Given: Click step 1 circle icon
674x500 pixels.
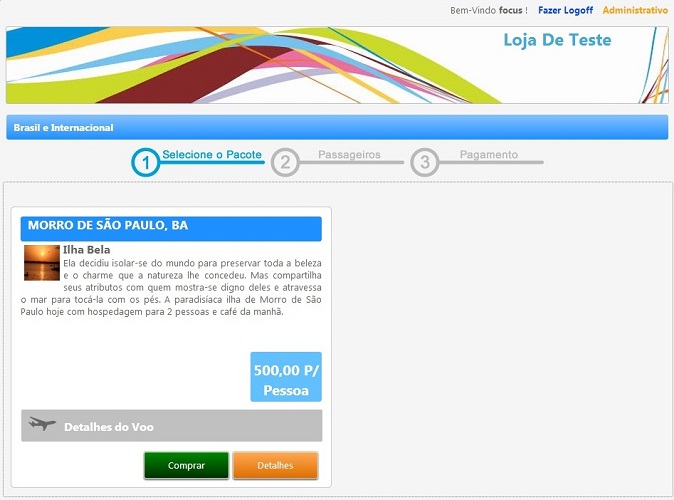Looking at the screenshot, I should (145, 163).
